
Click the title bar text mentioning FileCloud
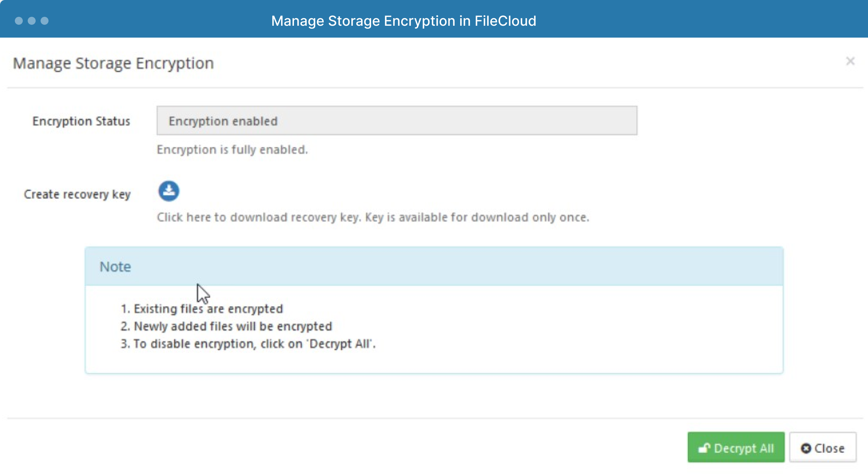[403, 21]
